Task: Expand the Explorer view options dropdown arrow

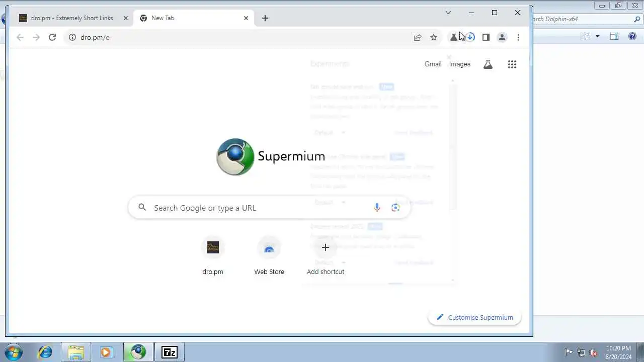Action: pyautogui.click(x=597, y=36)
